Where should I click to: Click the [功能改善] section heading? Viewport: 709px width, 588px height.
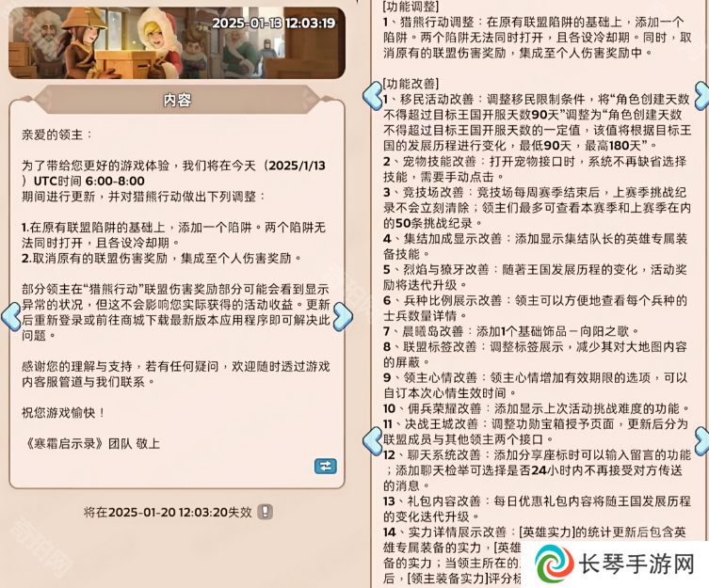(x=411, y=84)
